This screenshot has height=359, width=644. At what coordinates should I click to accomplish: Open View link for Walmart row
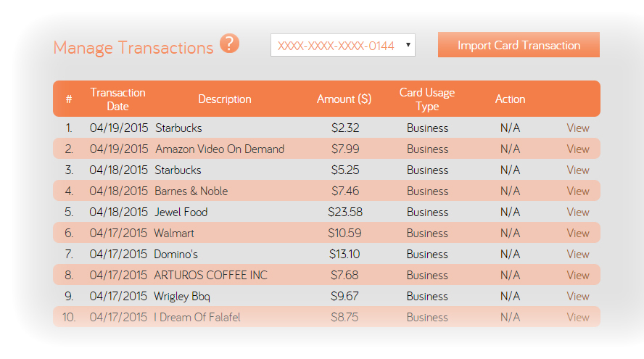(577, 234)
